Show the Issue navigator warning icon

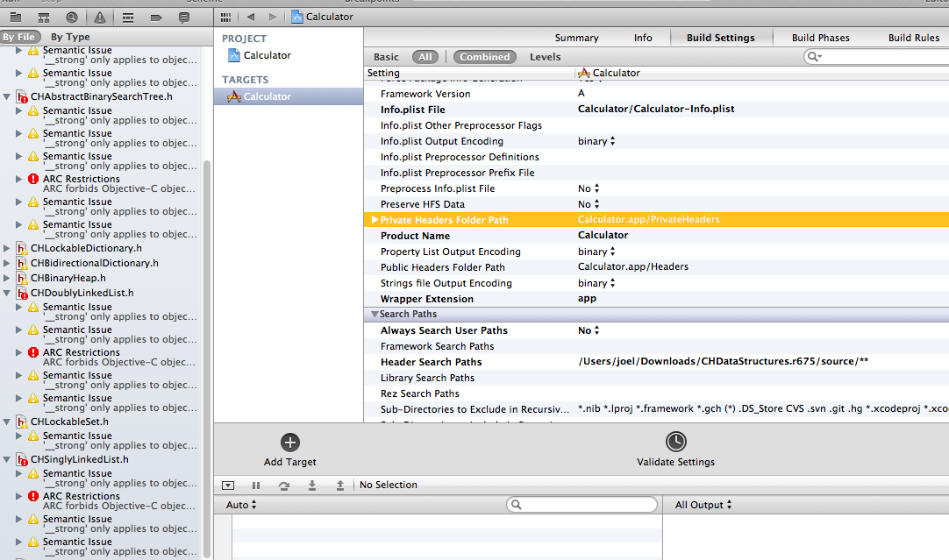(100, 17)
